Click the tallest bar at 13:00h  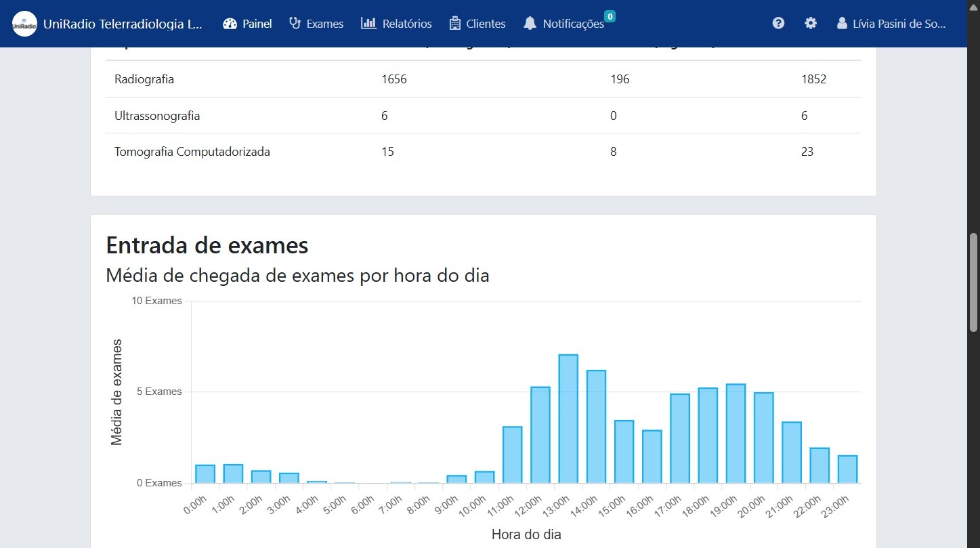(x=569, y=417)
